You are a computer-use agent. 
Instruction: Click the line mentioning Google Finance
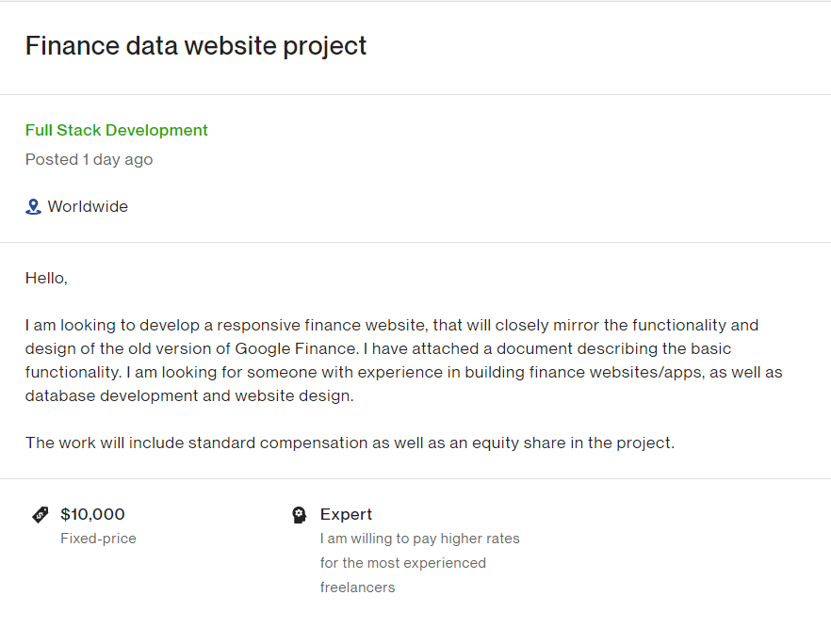[379, 349]
